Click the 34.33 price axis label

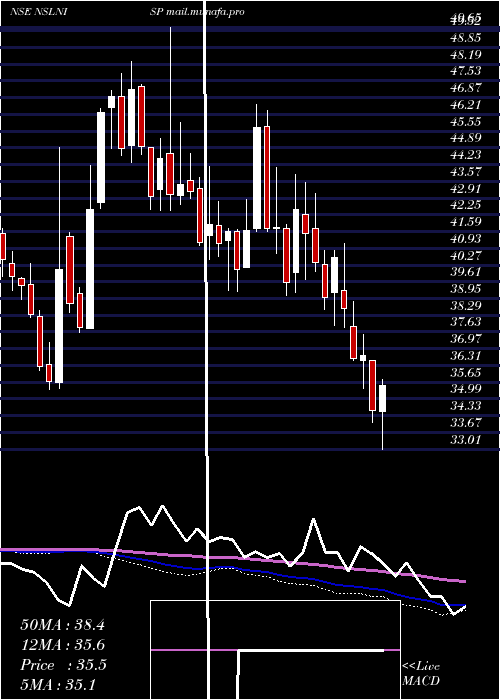click(466, 406)
